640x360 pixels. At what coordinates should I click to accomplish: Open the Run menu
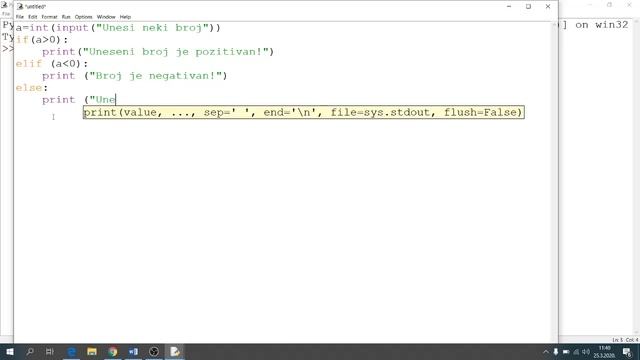66,17
